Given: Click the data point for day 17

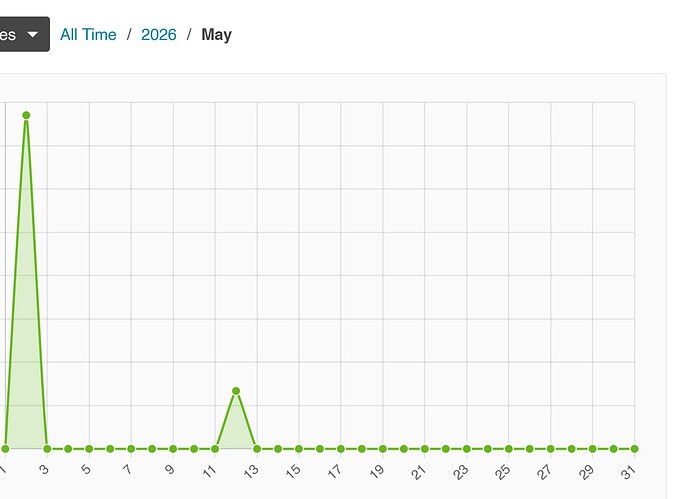Looking at the screenshot, I should click(341, 449).
